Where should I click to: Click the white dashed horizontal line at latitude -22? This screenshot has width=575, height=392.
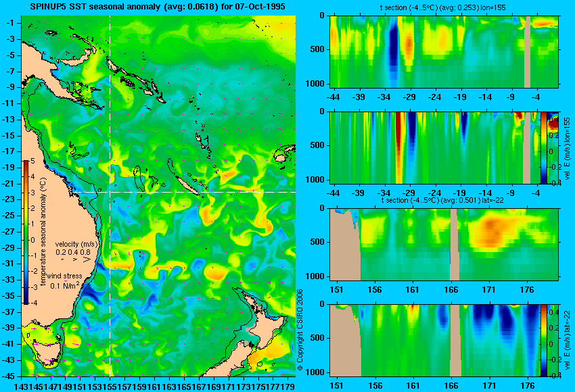[x=184, y=192]
